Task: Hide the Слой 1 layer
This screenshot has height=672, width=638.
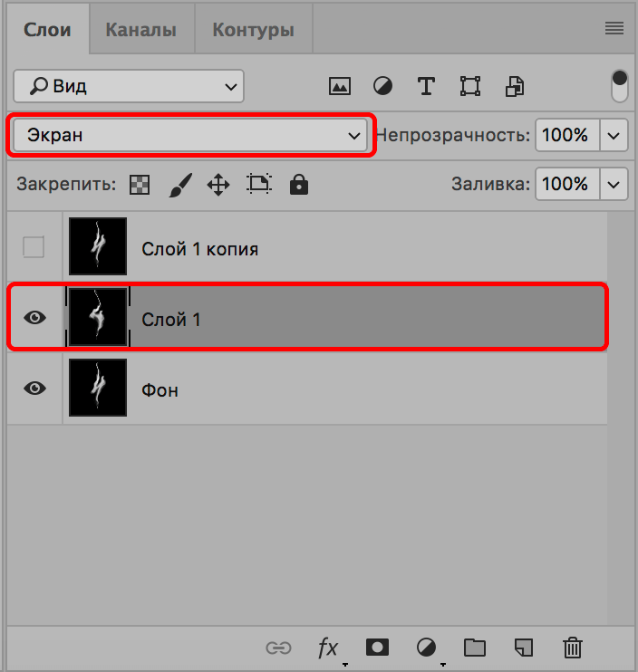Action: (34, 318)
